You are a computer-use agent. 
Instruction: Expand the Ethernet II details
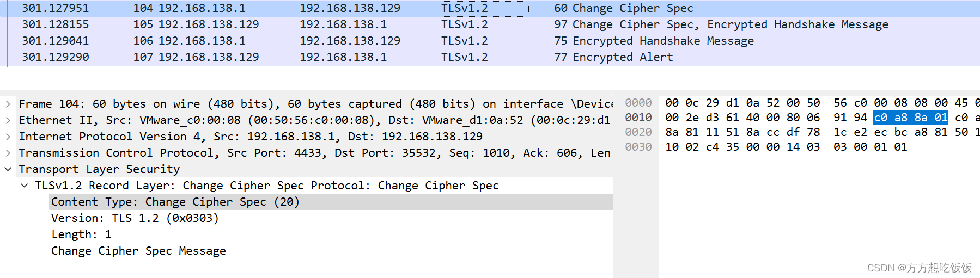8,120
